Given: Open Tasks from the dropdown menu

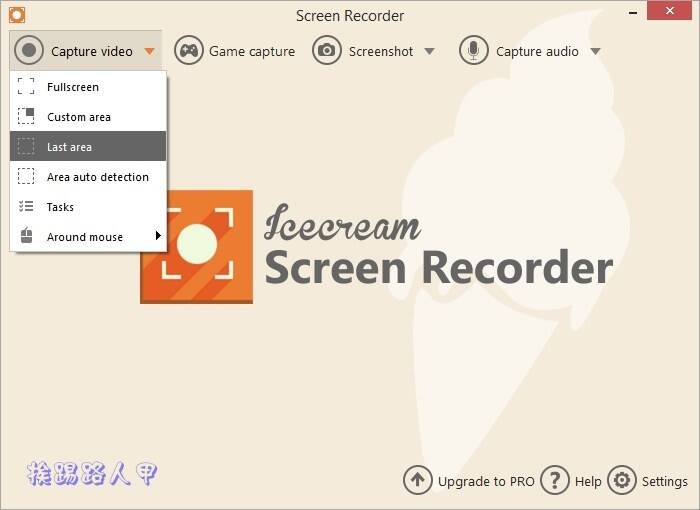Looking at the screenshot, I should (x=88, y=206).
